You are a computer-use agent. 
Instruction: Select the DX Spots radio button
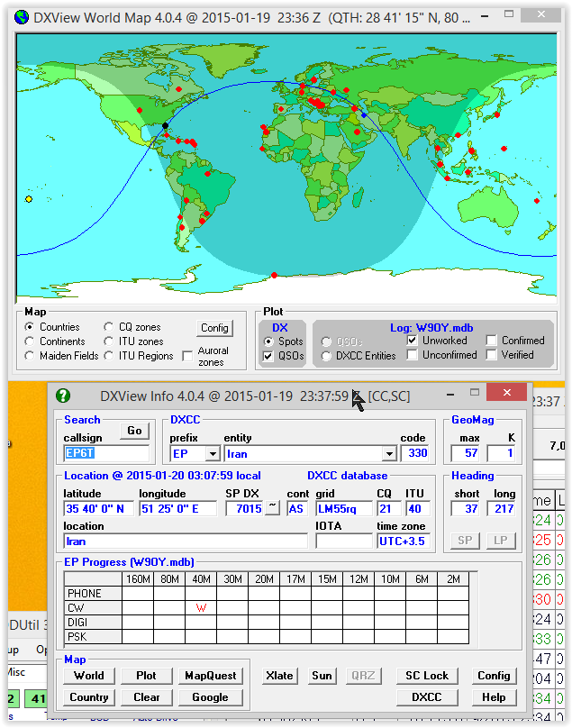tap(268, 341)
